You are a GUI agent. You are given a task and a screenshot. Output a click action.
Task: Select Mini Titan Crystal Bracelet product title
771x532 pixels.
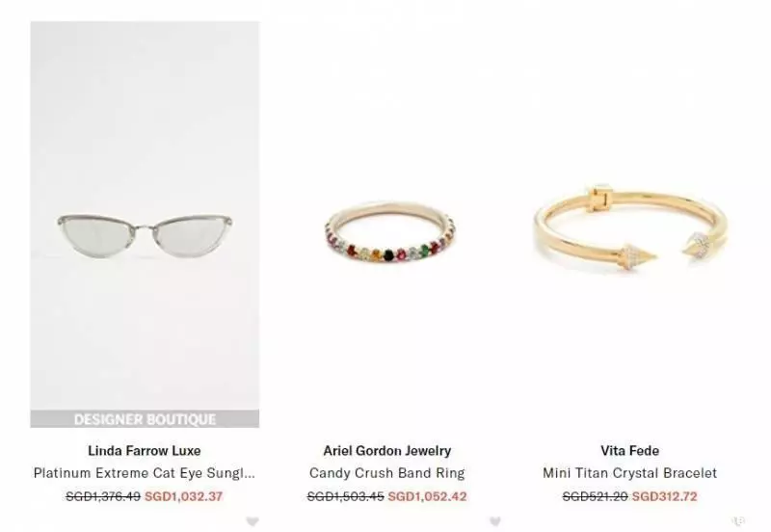pos(630,473)
